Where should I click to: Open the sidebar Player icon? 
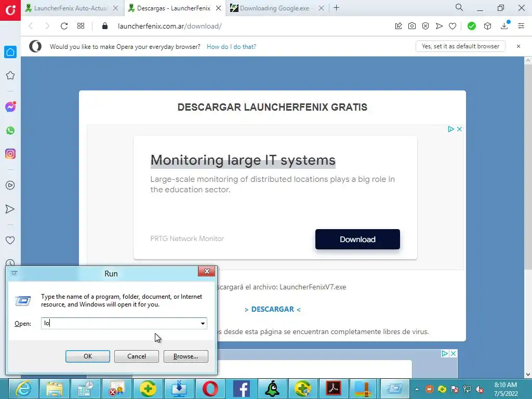[10, 185]
